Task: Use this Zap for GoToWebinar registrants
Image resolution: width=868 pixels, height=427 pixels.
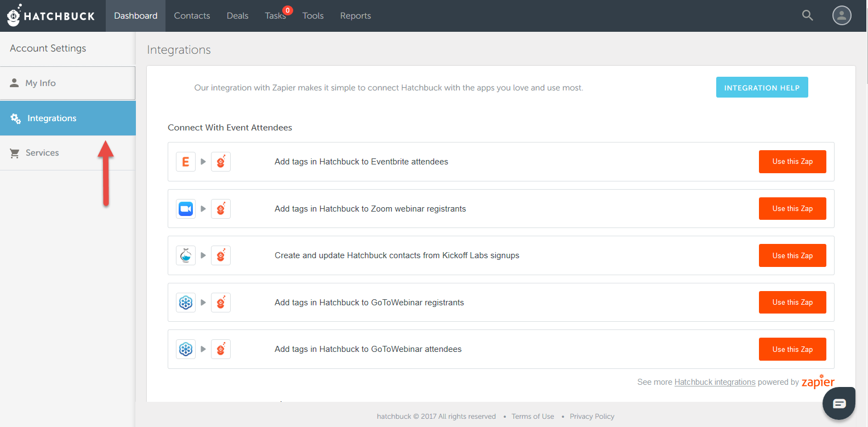Action: (x=792, y=302)
